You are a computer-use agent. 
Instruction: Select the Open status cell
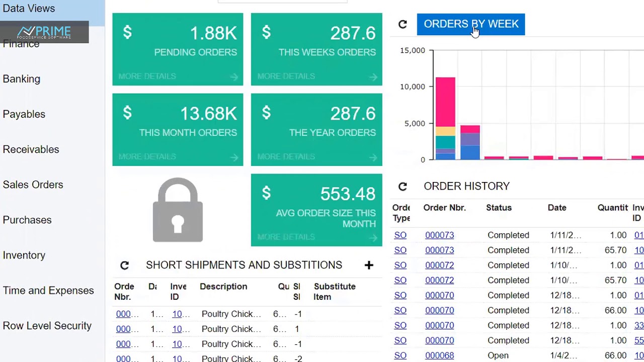point(498,355)
